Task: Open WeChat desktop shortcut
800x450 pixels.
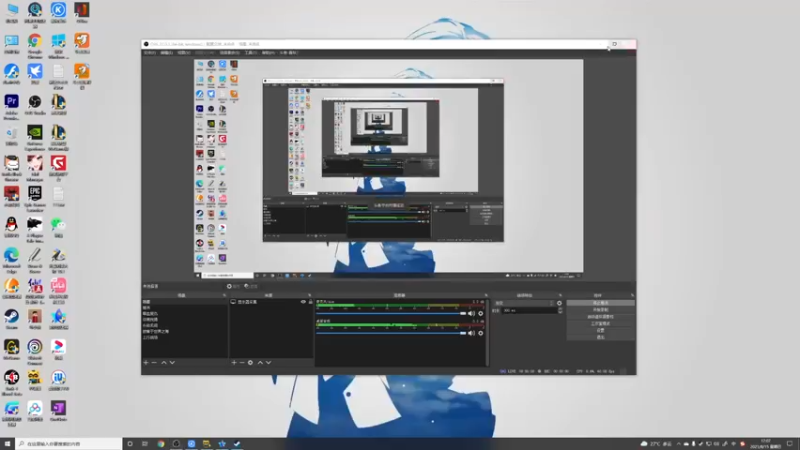Action: [58, 228]
